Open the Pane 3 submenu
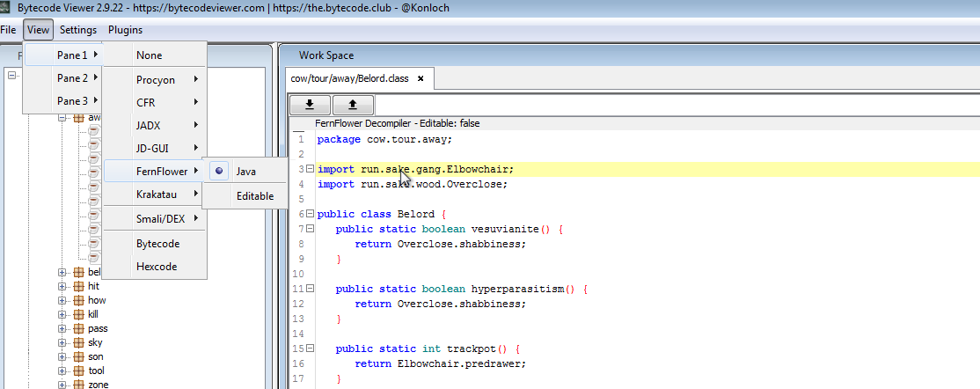980x389 pixels. click(x=62, y=100)
